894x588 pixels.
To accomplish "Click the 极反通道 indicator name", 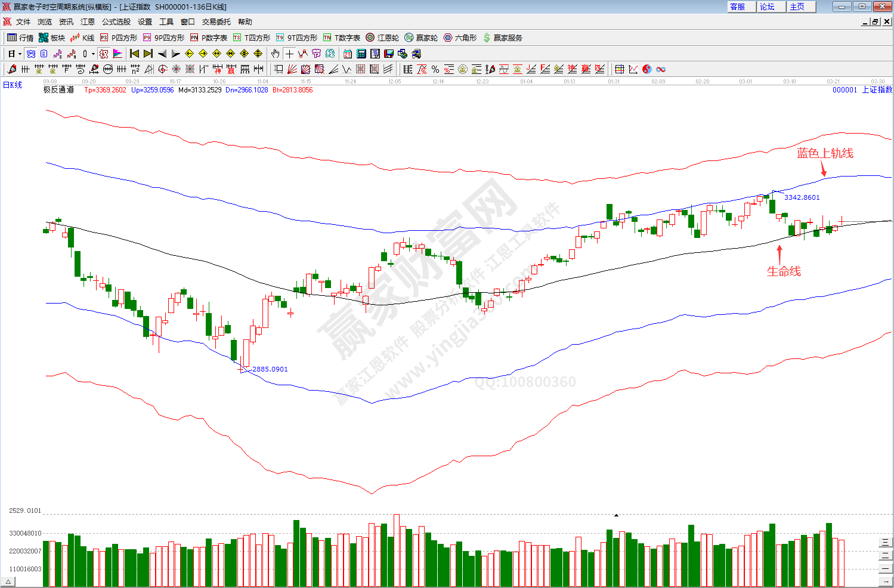I will click(x=58, y=90).
